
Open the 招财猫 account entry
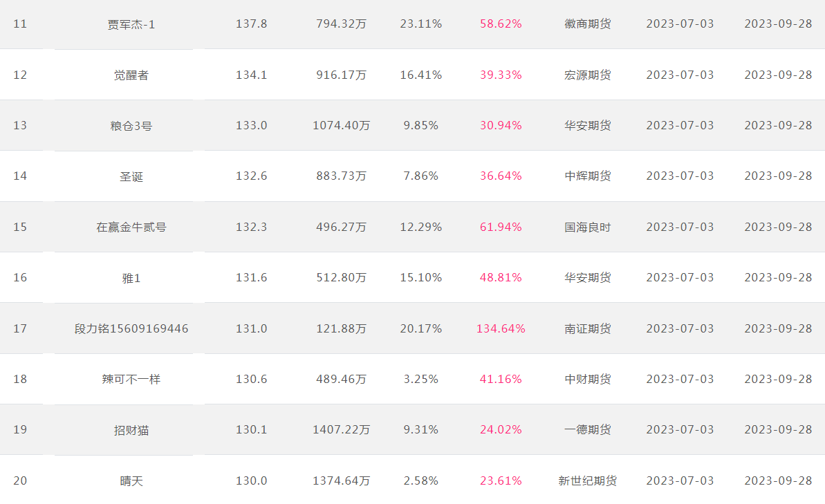[x=131, y=430]
